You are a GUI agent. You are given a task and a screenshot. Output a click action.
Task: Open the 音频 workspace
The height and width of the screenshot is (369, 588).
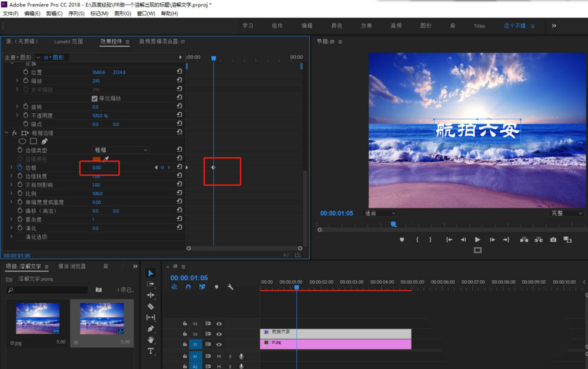click(x=396, y=26)
